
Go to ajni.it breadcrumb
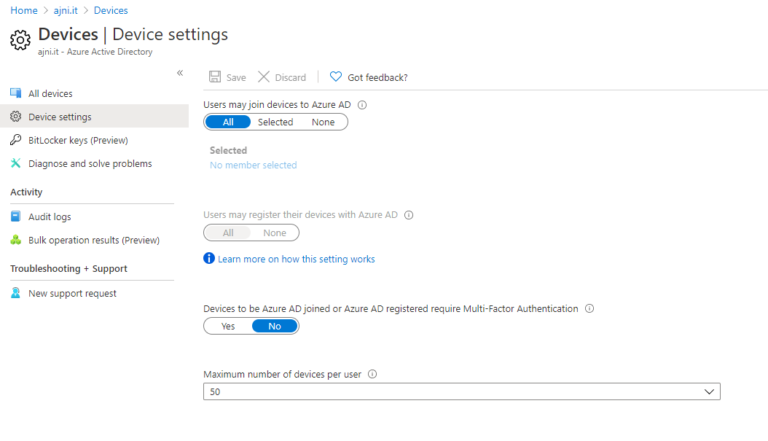(66, 10)
